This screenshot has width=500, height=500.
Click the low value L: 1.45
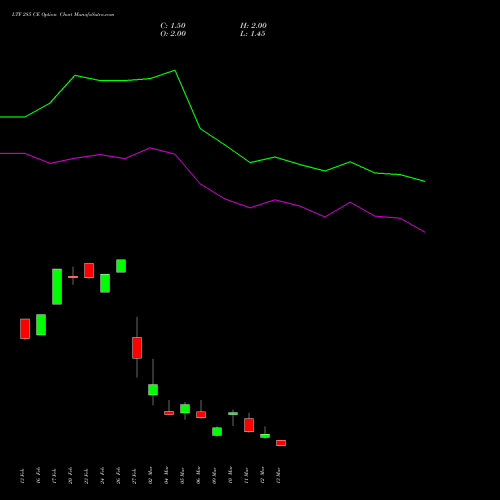(253, 34)
